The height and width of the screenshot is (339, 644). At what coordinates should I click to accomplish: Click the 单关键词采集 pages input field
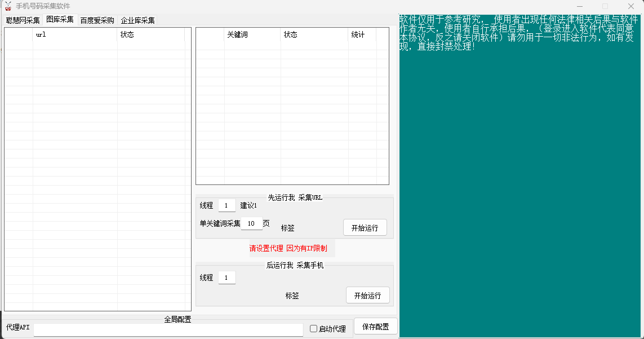point(251,224)
